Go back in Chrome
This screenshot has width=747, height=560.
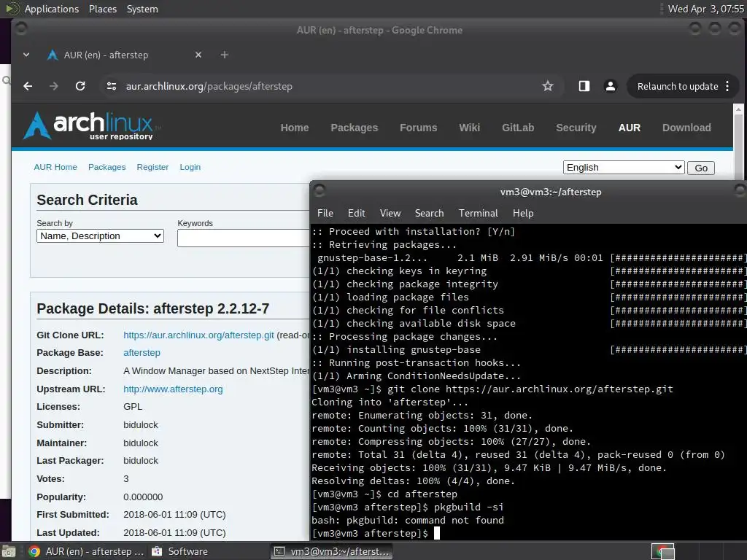point(28,86)
